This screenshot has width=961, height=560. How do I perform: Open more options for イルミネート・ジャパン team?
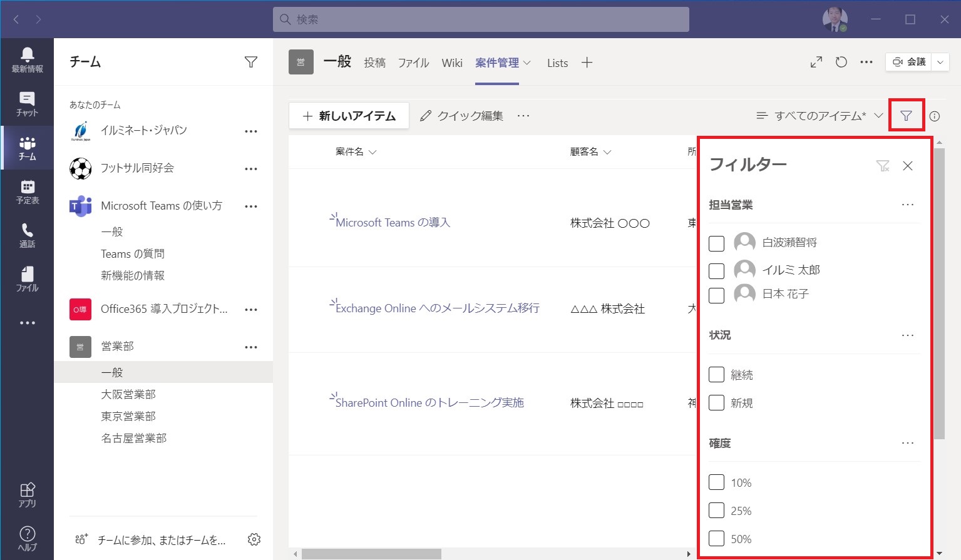(x=251, y=131)
